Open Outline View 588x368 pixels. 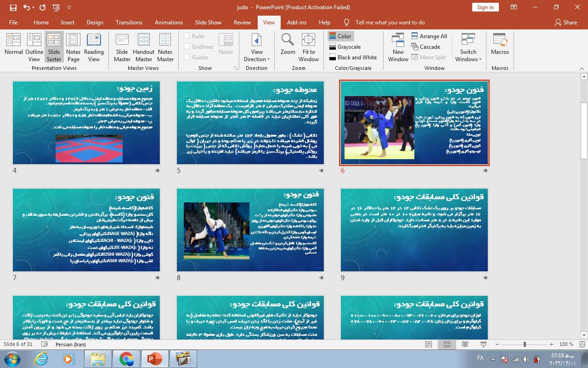coord(34,46)
